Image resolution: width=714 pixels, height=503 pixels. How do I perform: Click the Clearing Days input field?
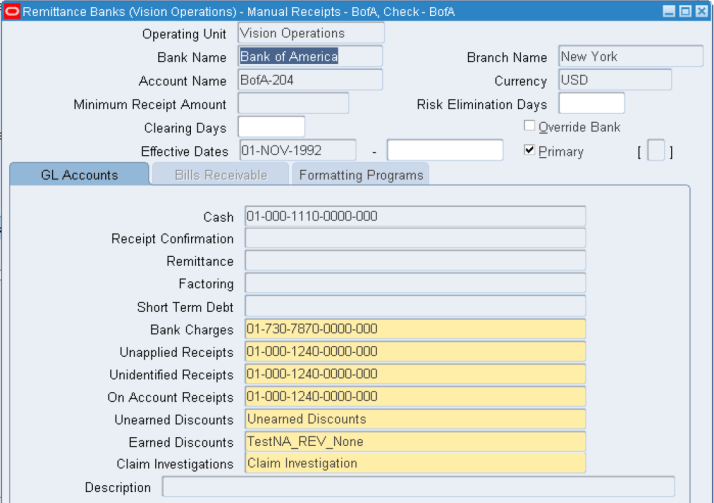pyautogui.click(x=270, y=127)
